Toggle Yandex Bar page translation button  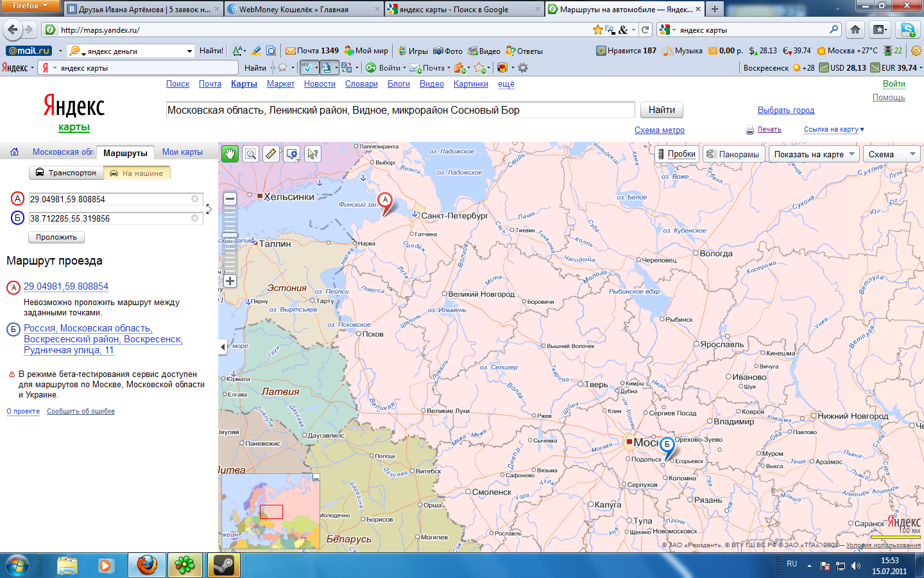click(x=329, y=67)
